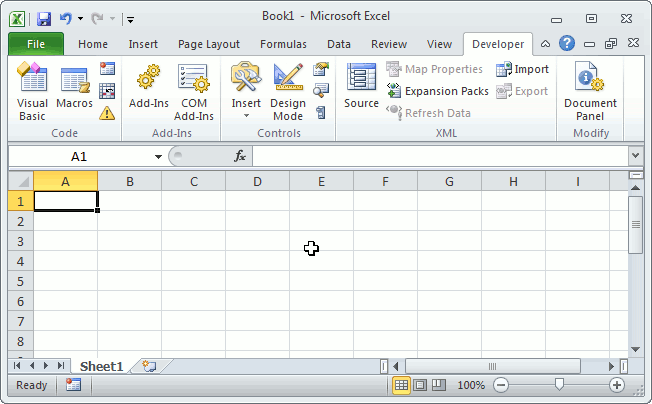Viewport: 652px width, 404px height.
Task: Click the 100% zoom level
Action: pos(471,385)
